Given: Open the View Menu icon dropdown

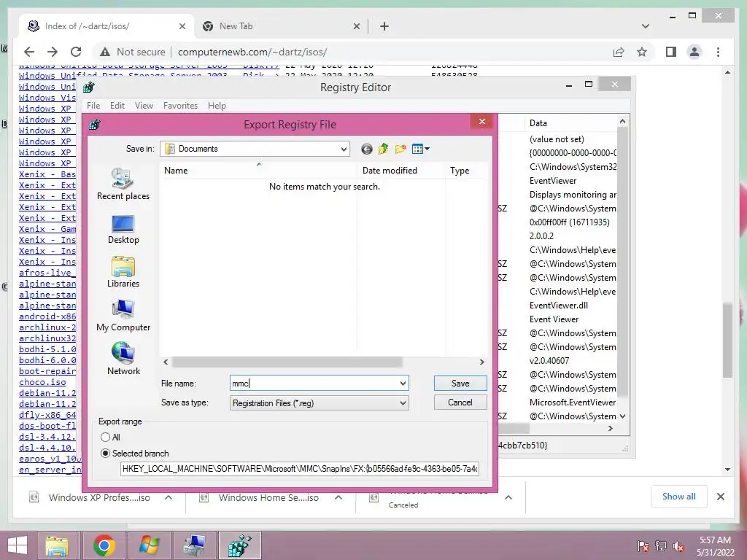Looking at the screenshot, I should tap(421, 149).
